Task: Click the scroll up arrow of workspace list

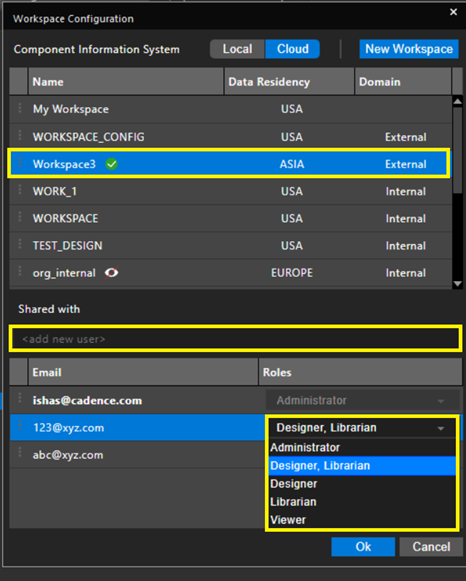Action: pyautogui.click(x=457, y=101)
